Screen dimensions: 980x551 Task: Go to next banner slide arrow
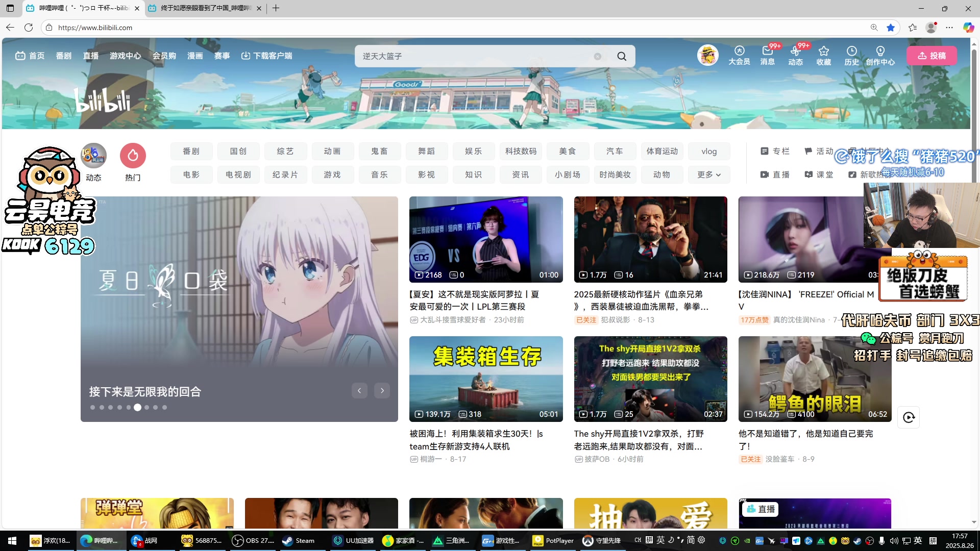pyautogui.click(x=382, y=391)
